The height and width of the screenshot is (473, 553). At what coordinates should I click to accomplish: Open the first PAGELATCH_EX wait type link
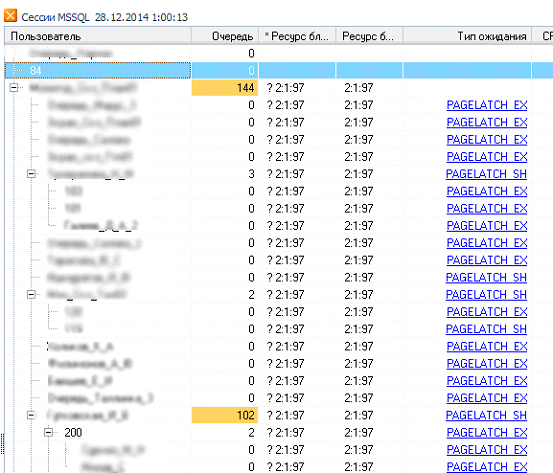tap(487, 105)
